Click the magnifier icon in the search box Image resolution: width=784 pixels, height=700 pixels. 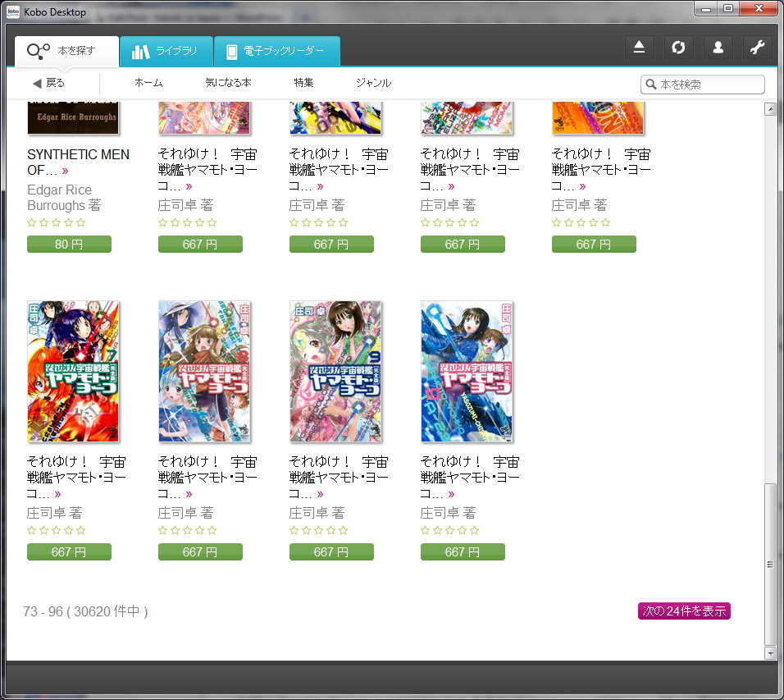(x=650, y=84)
